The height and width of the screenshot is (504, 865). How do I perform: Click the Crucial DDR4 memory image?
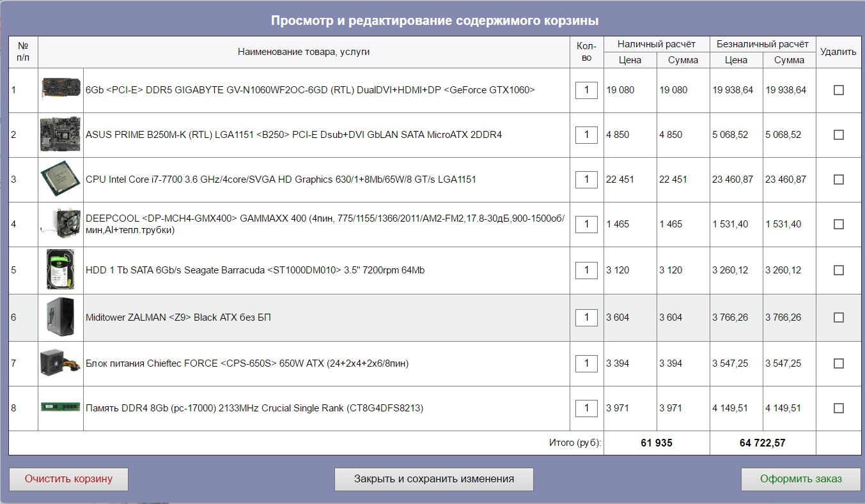[x=61, y=408]
